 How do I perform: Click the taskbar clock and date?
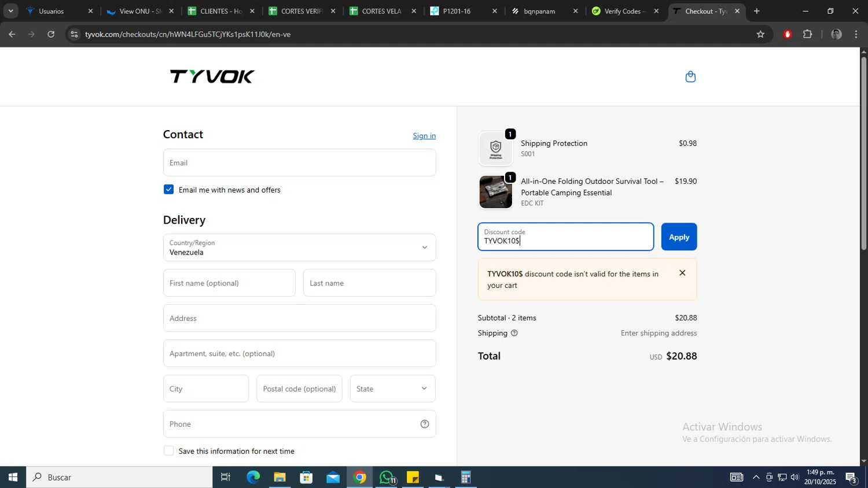(820, 477)
